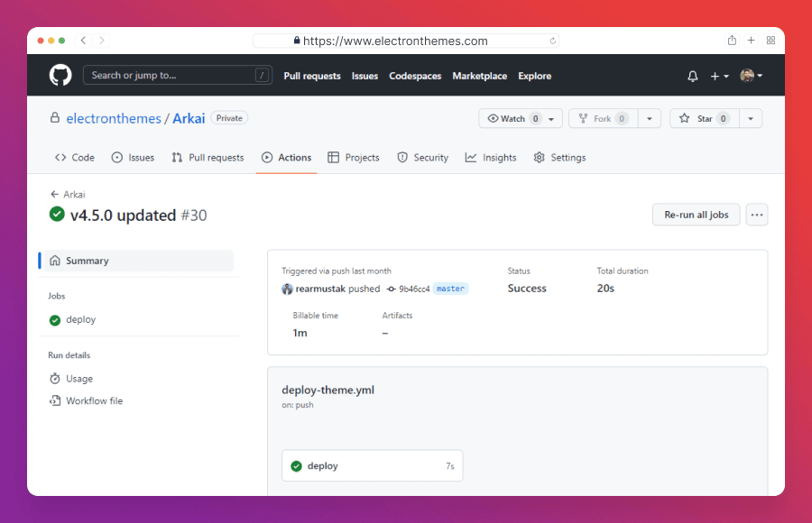Click the Search or jump to field
Screen dimensions: 812x523
coord(178,75)
